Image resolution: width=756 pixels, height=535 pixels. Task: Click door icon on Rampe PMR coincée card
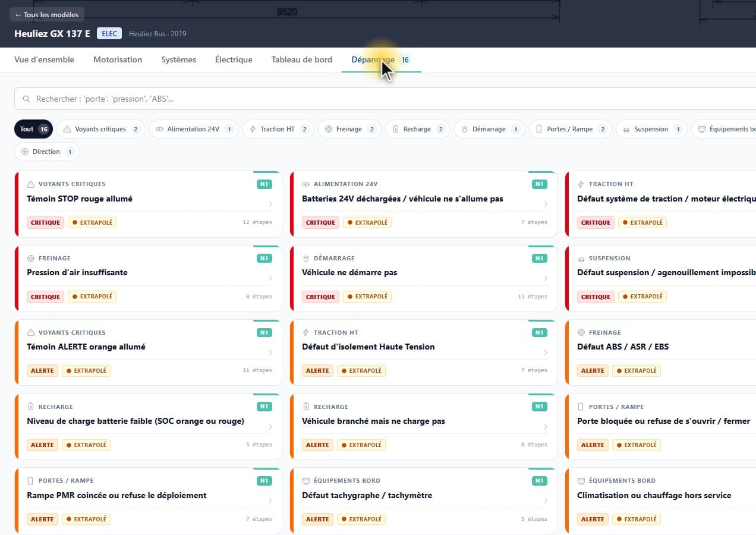(x=31, y=481)
